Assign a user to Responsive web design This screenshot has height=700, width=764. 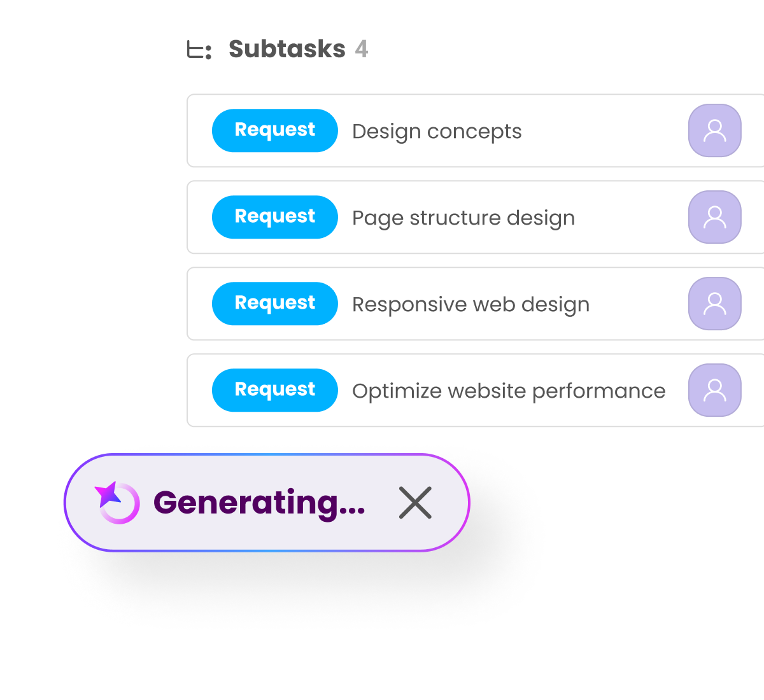point(714,304)
